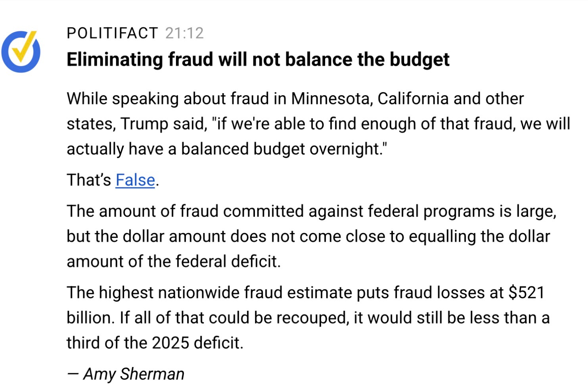The width and height of the screenshot is (588, 386).
Task: Click the word Minnesota in first paragraph
Action: (x=331, y=99)
